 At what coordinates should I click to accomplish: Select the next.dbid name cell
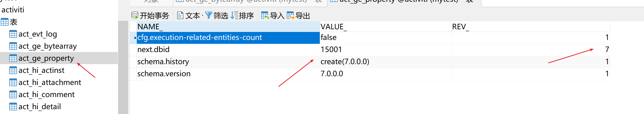(228, 50)
